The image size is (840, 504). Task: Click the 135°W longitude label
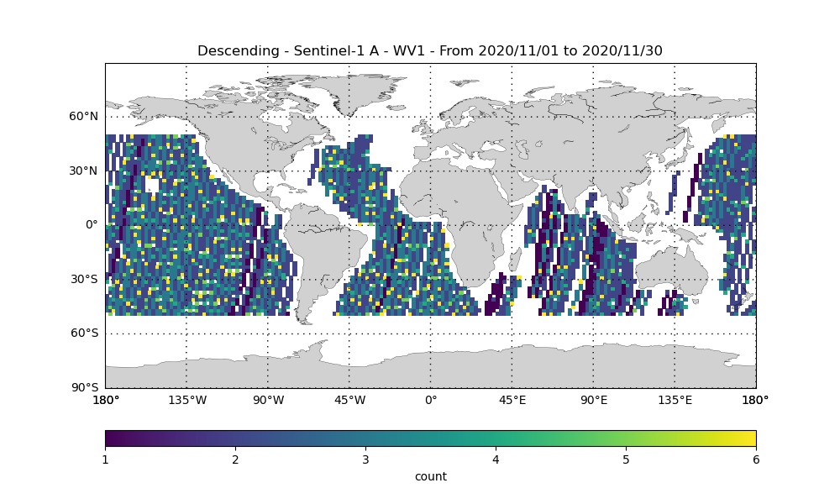[187, 400]
